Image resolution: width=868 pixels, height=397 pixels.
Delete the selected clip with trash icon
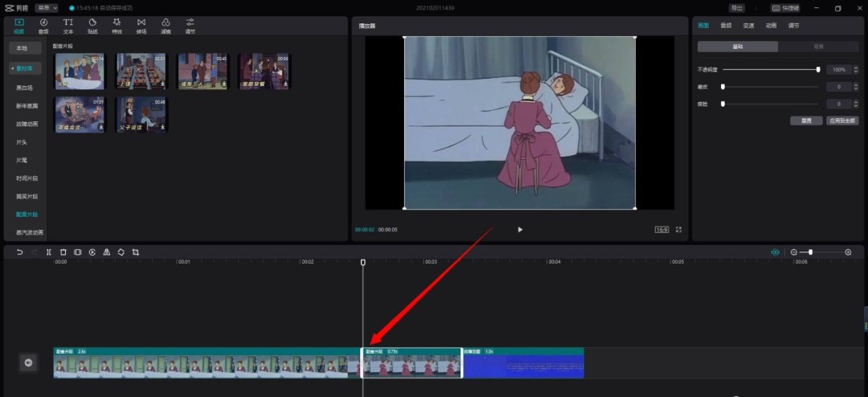[x=63, y=252]
